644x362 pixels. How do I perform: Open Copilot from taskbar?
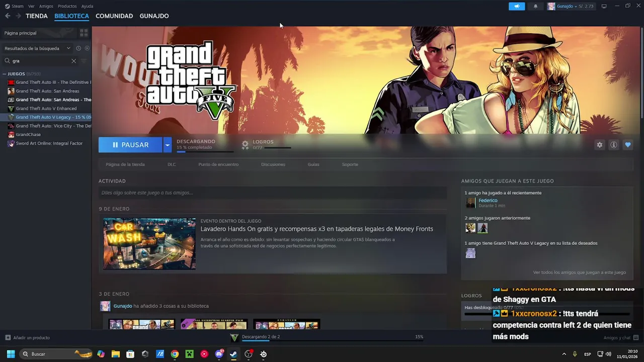click(x=101, y=354)
